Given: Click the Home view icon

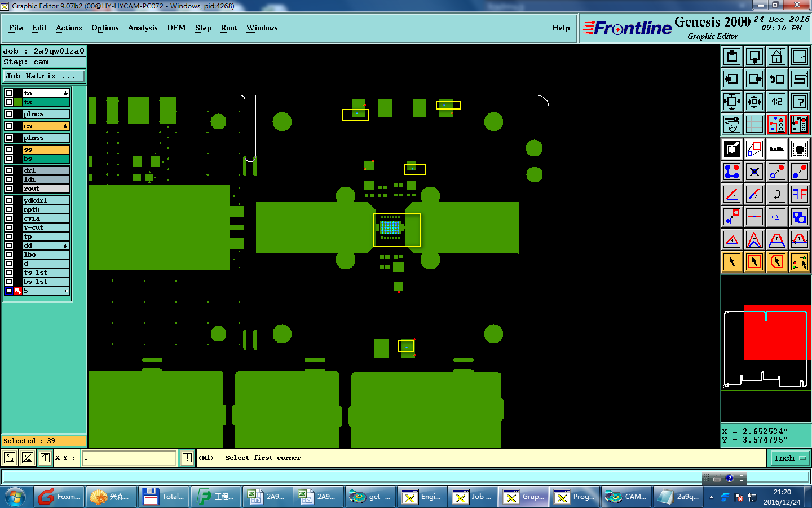Looking at the screenshot, I should click(x=777, y=56).
